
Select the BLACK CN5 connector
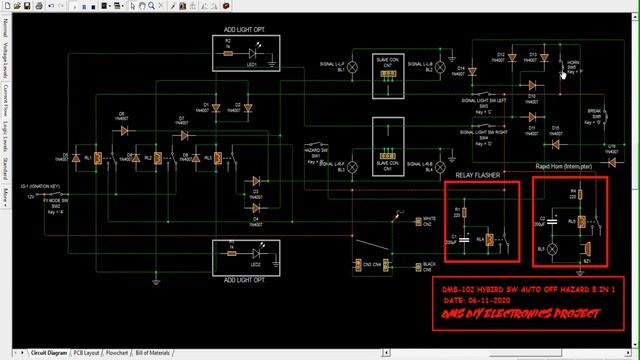[x=418, y=267]
